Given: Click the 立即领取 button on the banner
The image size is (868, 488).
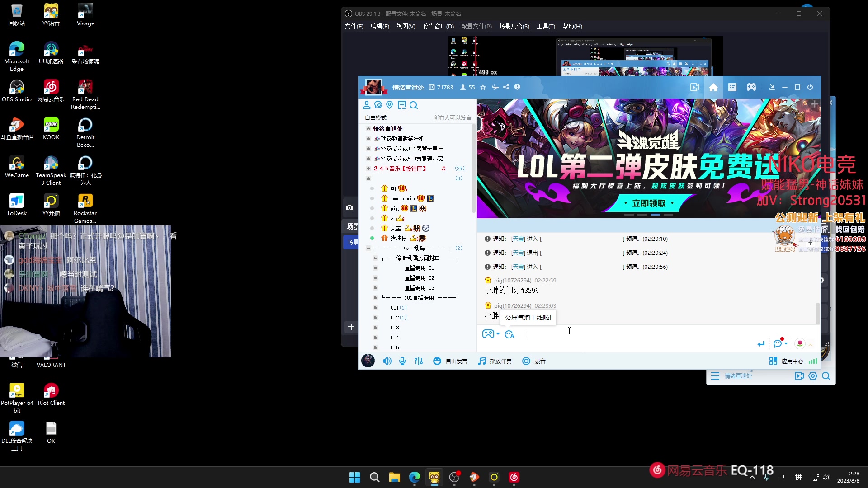Looking at the screenshot, I should click(649, 203).
